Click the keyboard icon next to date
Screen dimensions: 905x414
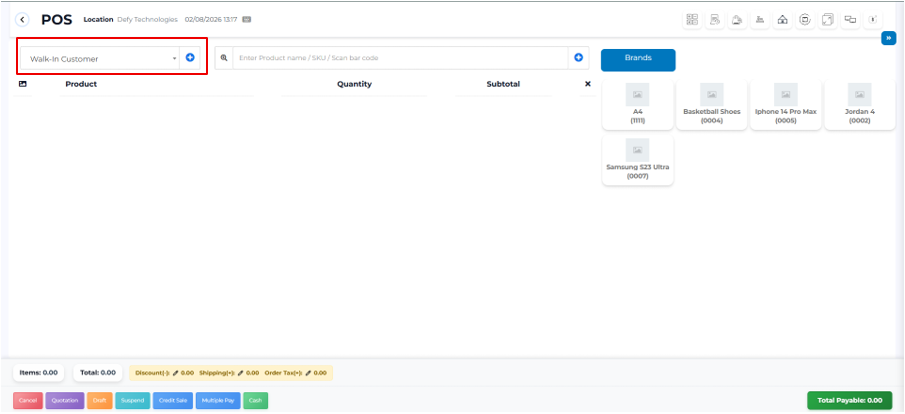click(247, 19)
